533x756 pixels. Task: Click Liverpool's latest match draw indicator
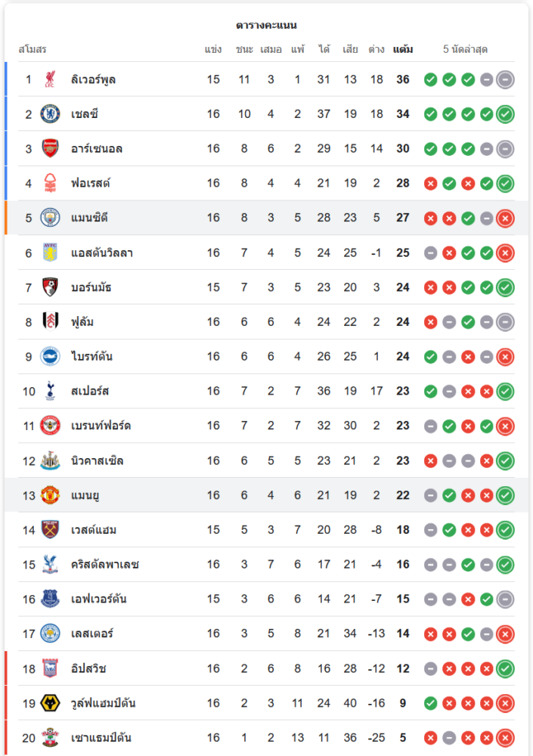point(505,79)
